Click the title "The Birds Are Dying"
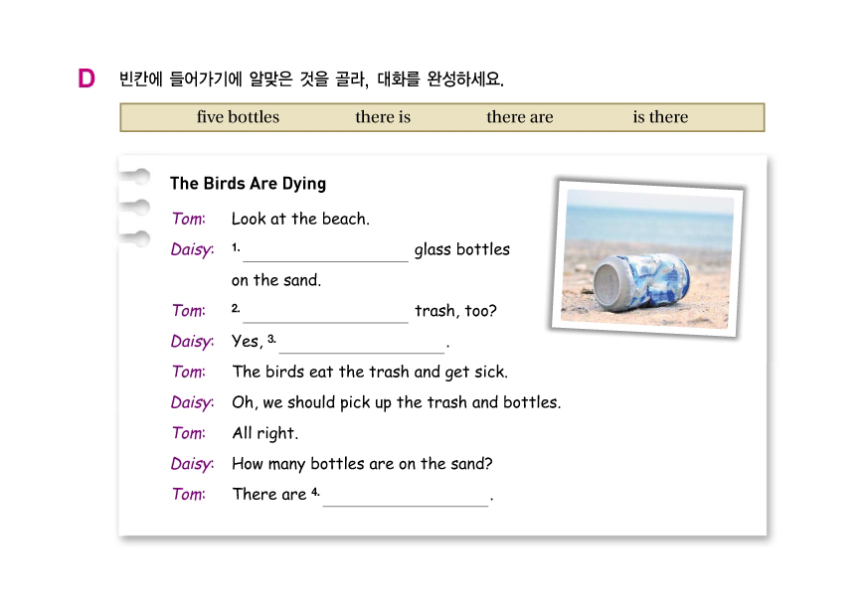This screenshot has height=608, width=868. point(248,184)
